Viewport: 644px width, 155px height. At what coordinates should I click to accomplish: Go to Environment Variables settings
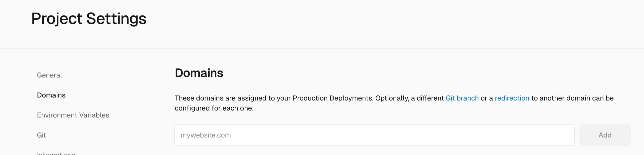click(73, 115)
